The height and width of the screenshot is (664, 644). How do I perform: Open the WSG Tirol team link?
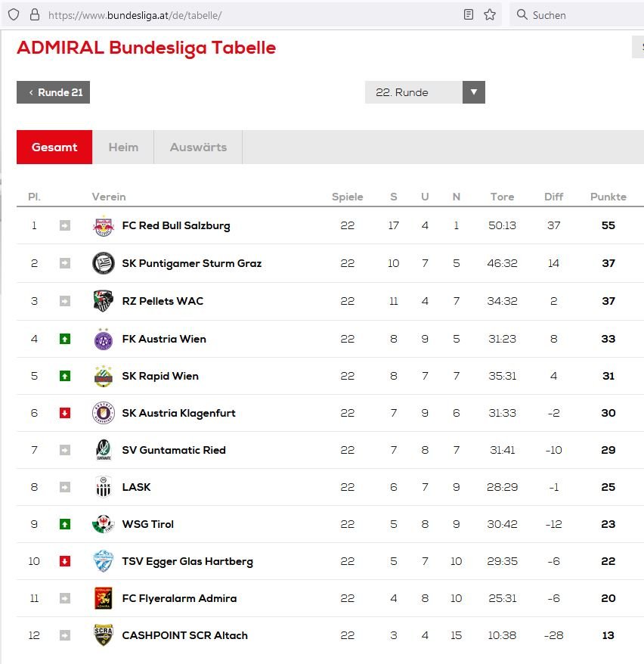click(147, 524)
